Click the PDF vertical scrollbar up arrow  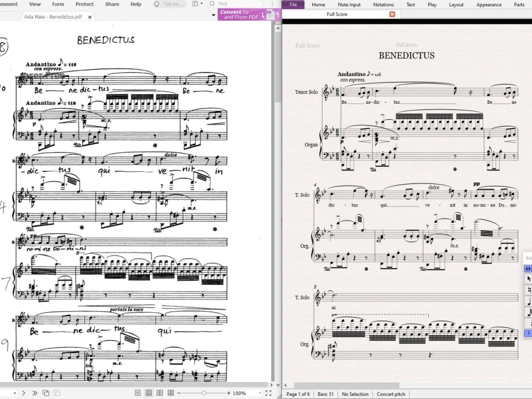pos(278,28)
